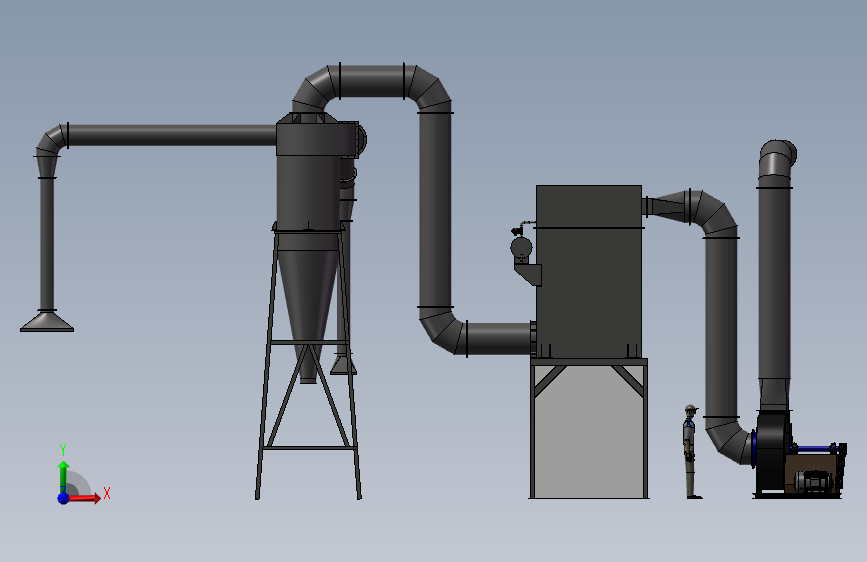This screenshot has width=867, height=562.
Task: Select the tall exhaust stack pipe
Action: pos(774,282)
